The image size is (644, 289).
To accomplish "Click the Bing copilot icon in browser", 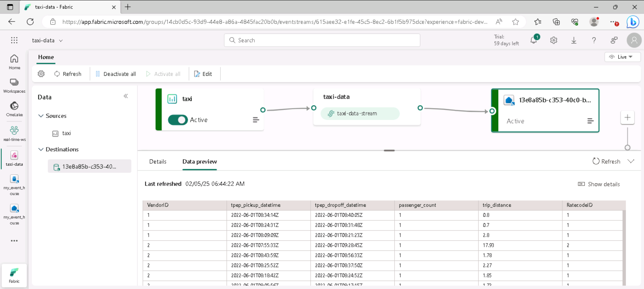I will click(633, 22).
